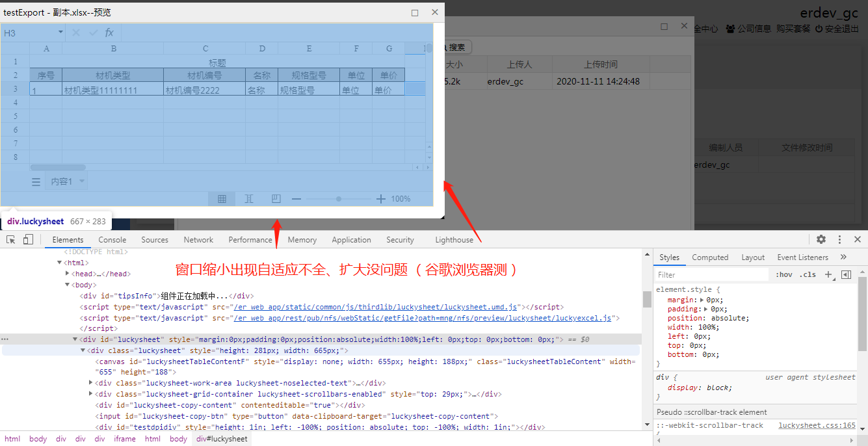Click the 购买套餐 link
This screenshot has width=868, height=446.
[793, 29]
